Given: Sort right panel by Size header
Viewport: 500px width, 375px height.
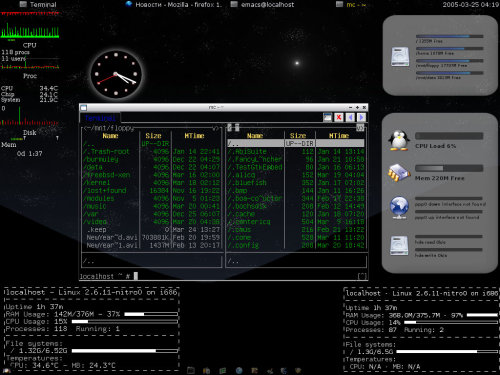Looking at the screenshot, I should click(x=298, y=136).
